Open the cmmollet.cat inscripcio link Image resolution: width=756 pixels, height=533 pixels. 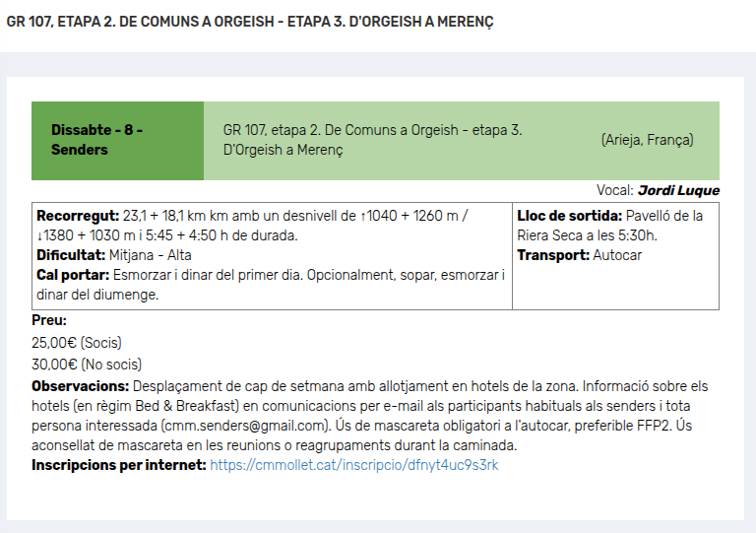pyautogui.click(x=354, y=465)
